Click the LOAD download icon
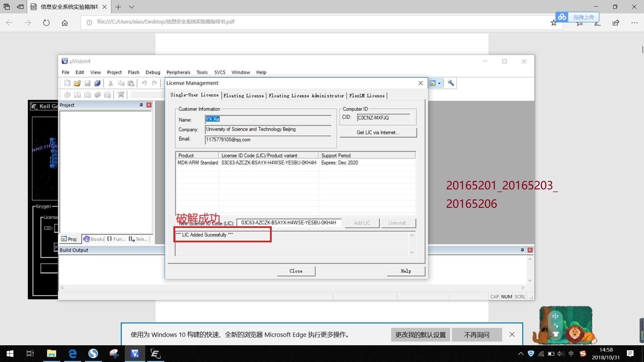Viewport: 644px width, 362px height. tap(121, 95)
